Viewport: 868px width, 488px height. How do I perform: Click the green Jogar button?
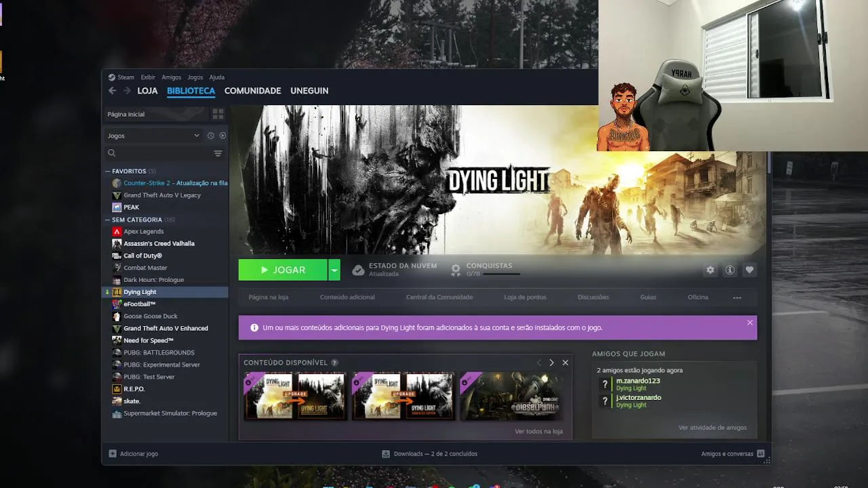(283, 270)
